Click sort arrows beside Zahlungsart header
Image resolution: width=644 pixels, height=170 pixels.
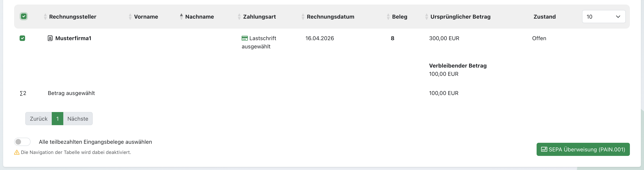[239, 17]
